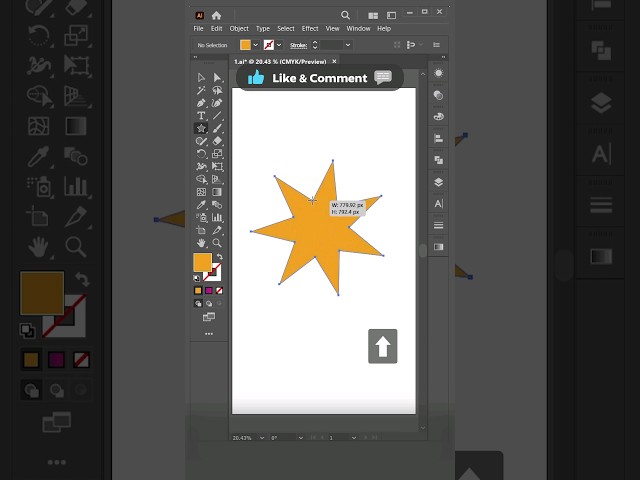Close the 1.ai document tab
The width and height of the screenshot is (640, 480).
click(334, 61)
